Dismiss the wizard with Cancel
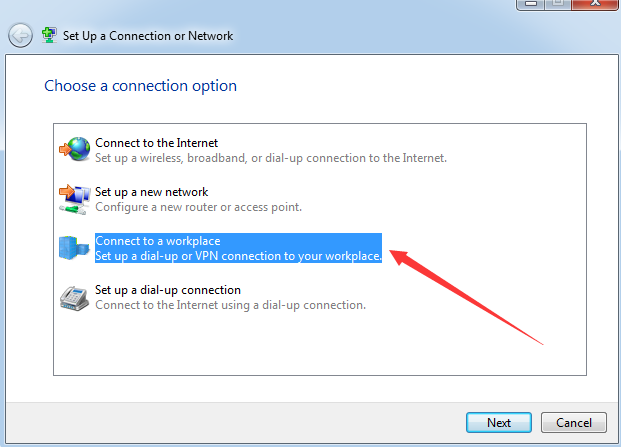 (573, 422)
